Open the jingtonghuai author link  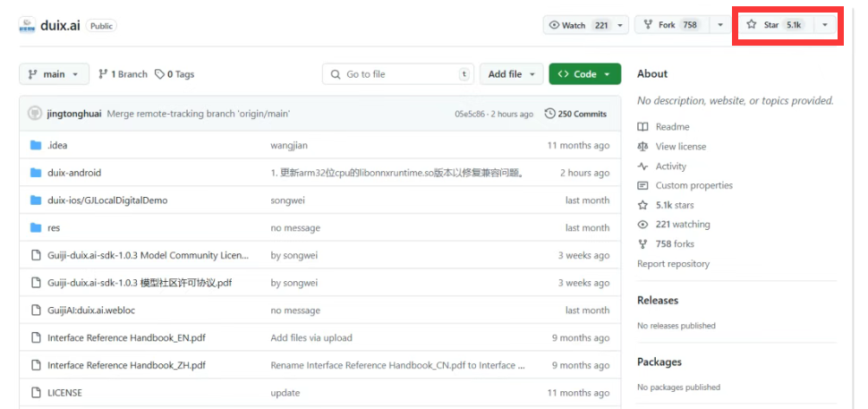coord(73,114)
